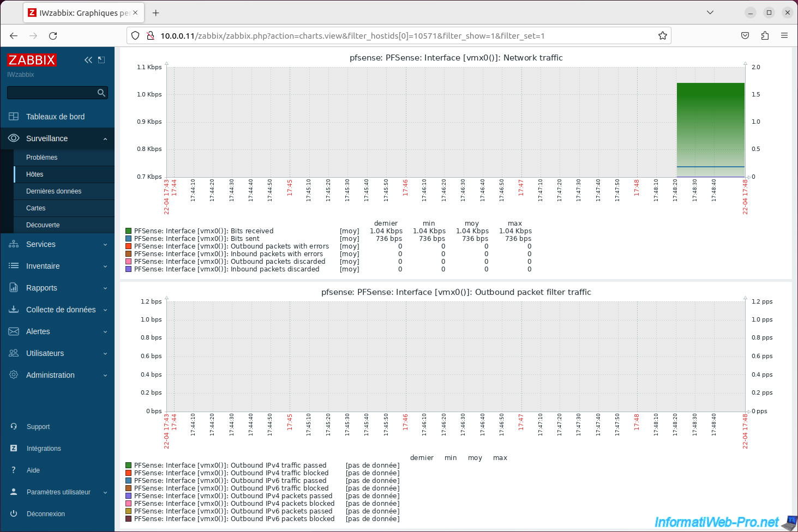Screen dimensions: 798x532
Task: Expand the Administration menu chevron
Action: pyautogui.click(x=105, y=376)
